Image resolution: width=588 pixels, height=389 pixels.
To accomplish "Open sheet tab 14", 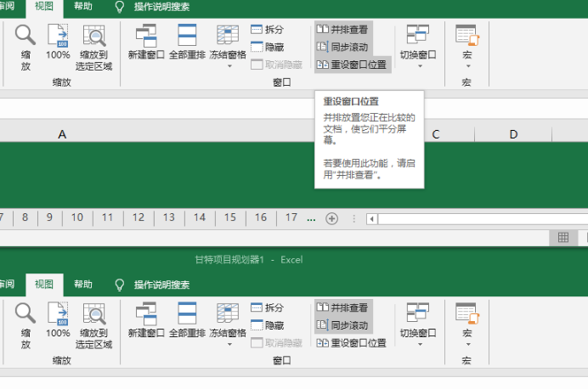I will coord(200,217).
